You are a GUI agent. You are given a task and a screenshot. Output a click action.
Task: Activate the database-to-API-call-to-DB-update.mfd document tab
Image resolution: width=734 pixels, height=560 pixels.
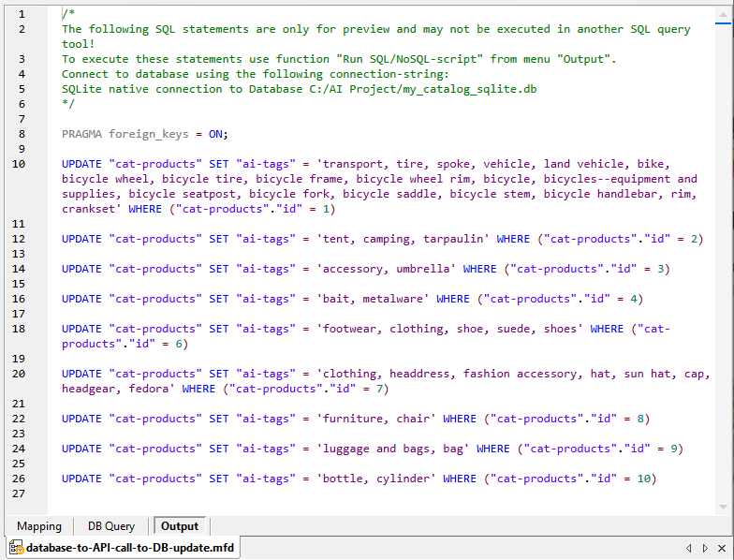coord(129,547)
